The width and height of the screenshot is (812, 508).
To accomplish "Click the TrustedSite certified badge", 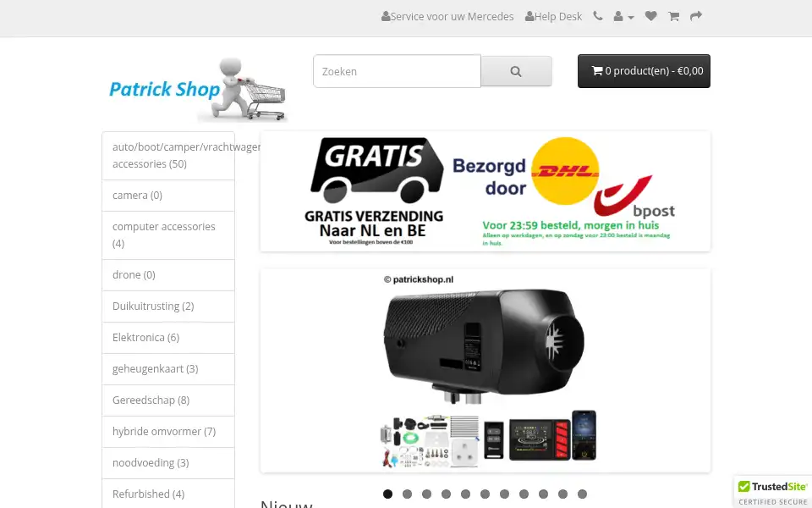I will [x=772, y=493].
